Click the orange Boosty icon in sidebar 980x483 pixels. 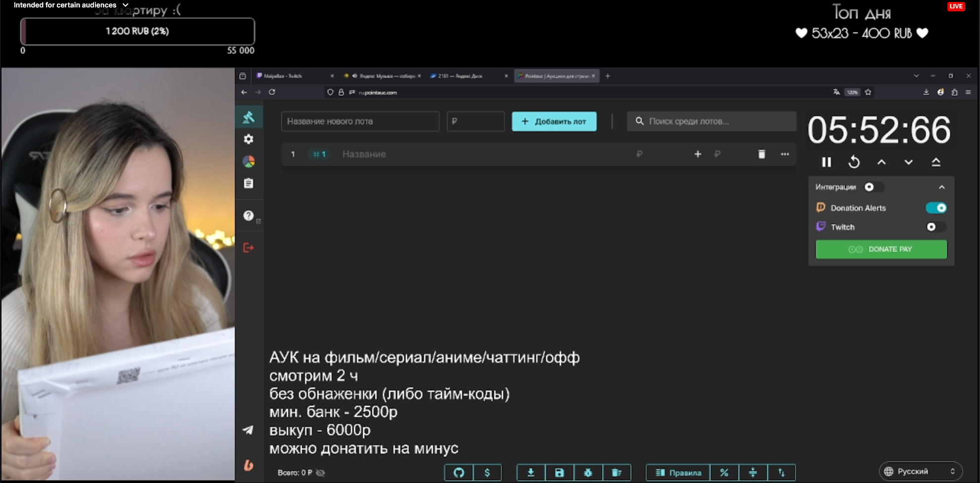249,465
